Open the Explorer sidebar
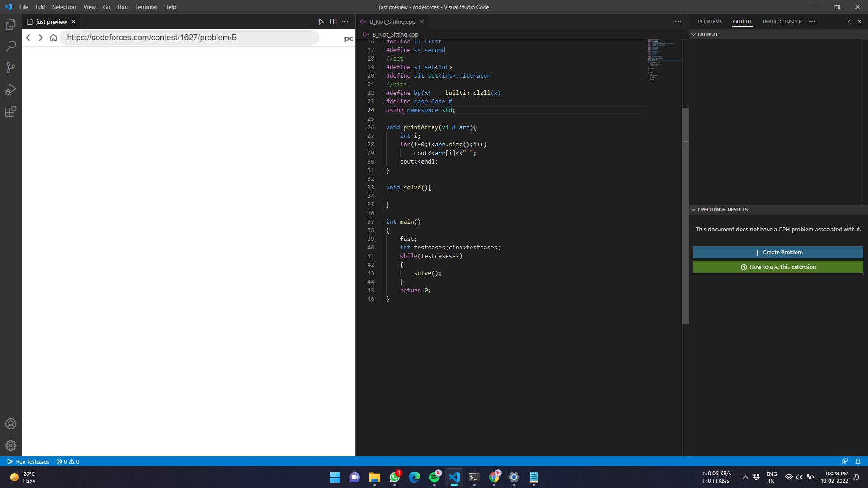Viewport: 868px width, 488px height. pyautogui.click(x=11, y=24)
